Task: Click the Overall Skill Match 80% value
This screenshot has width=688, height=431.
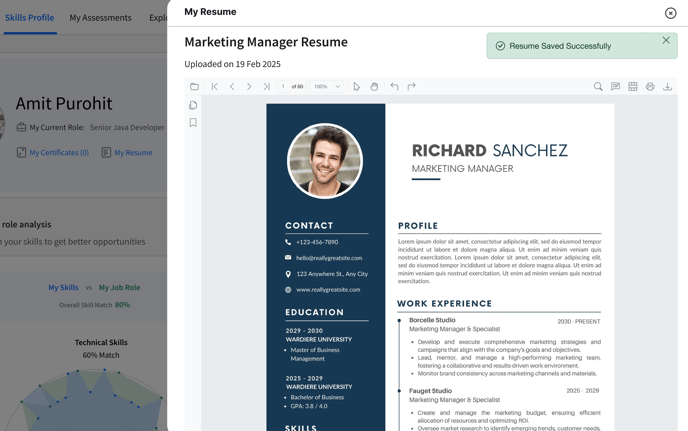Action: pyautogui.click(x=122, y=305)
